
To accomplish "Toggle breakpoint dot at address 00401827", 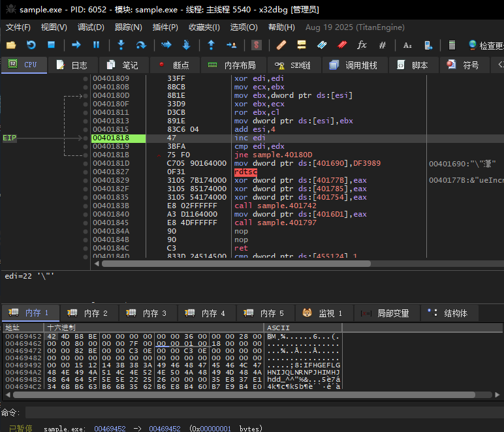I will 86,172.
